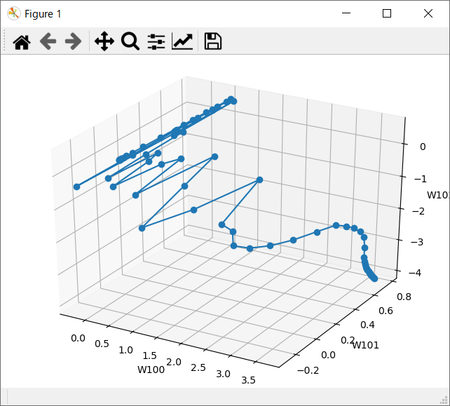Save the figure with the floppy disk icon
Screen dimensions: 450x406
(x=213, y=41)
